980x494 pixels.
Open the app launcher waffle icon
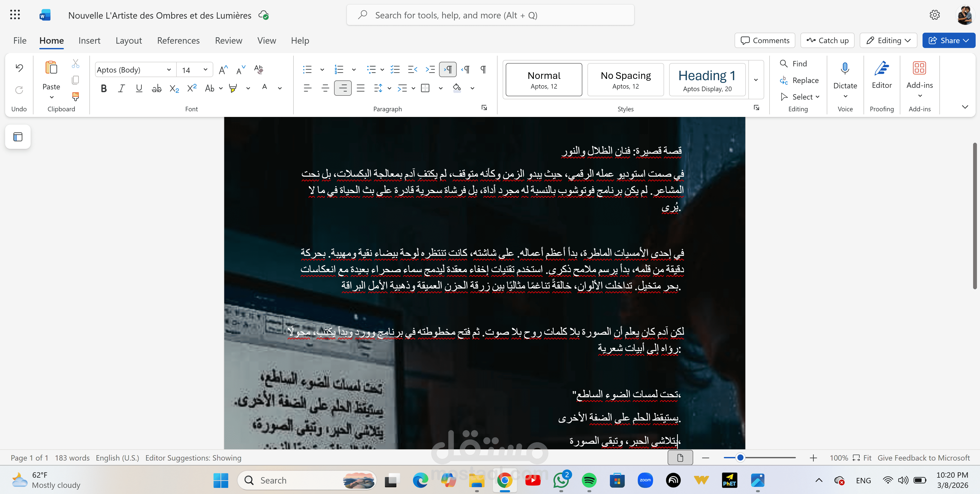pos(15,15)
